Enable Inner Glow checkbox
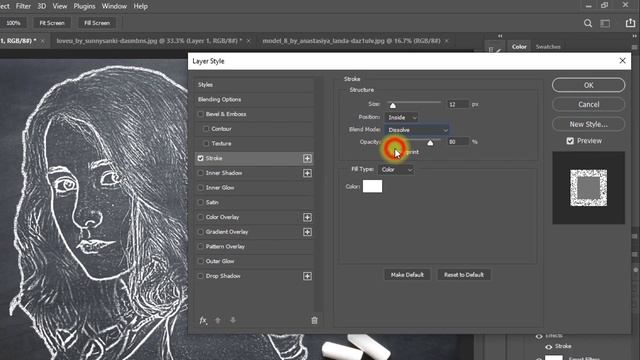The image size is (640, 360). (x=200, y=187)
